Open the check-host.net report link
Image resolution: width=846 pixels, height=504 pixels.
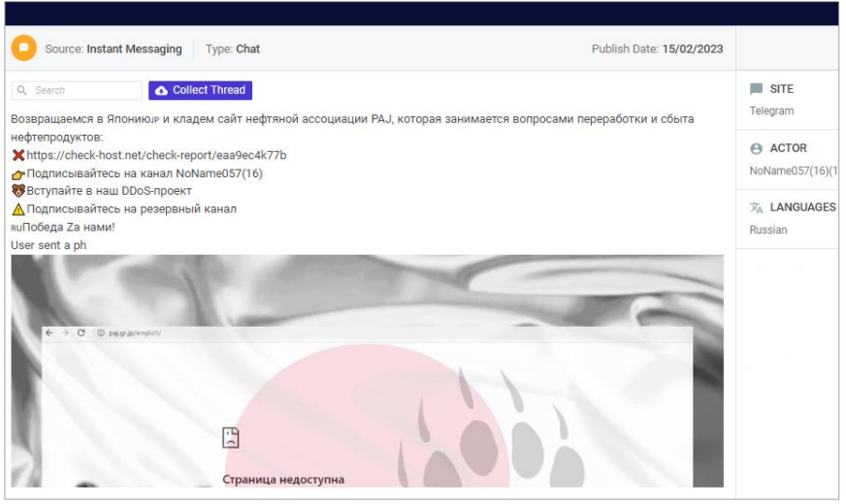[x=156, y=156]
